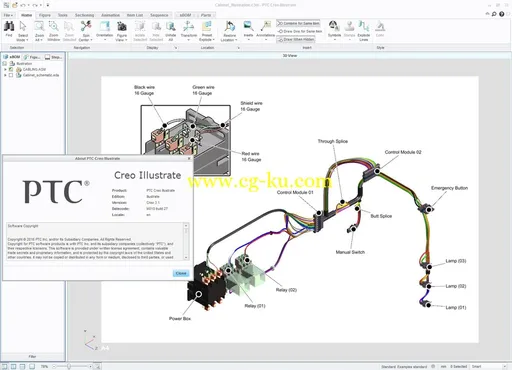Open the Figures panel tab
The height and width of the screenshot is (370, 512).
32,57
